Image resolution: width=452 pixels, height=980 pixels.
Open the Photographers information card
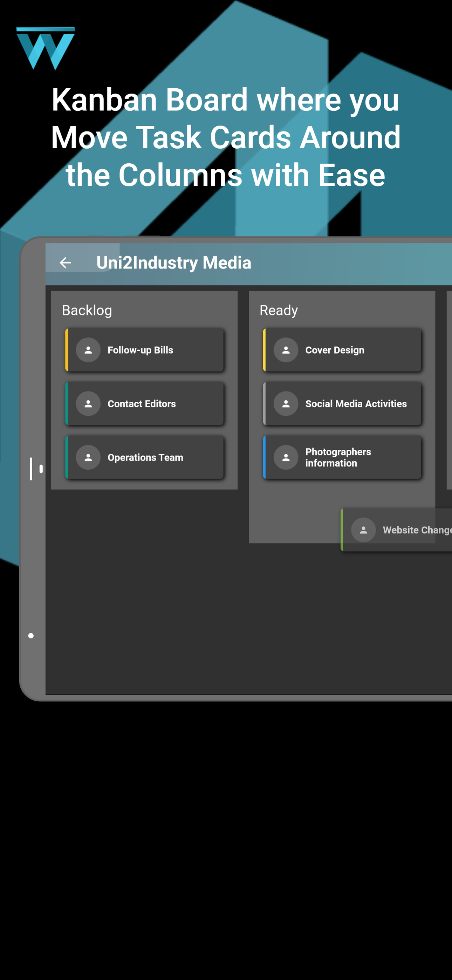pos(342,457)
